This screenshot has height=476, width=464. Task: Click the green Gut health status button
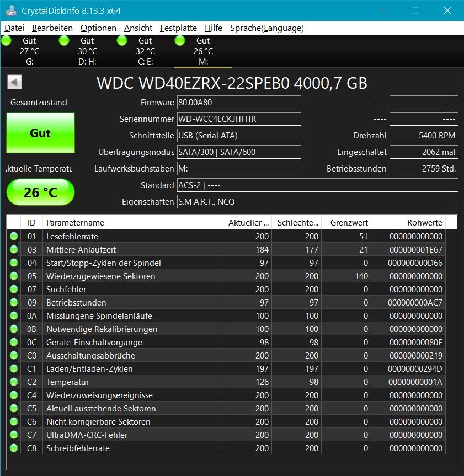tap(40, 133)
